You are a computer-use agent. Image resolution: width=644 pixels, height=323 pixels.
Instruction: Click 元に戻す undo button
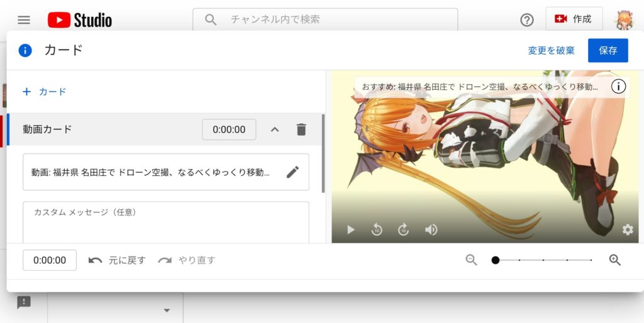[x=117, y=260]
